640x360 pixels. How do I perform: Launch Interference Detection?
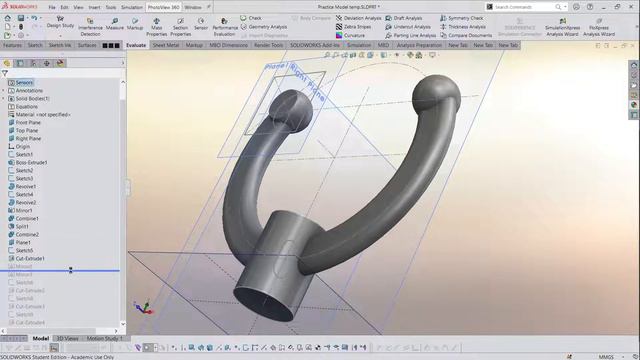tap(90, 27)
